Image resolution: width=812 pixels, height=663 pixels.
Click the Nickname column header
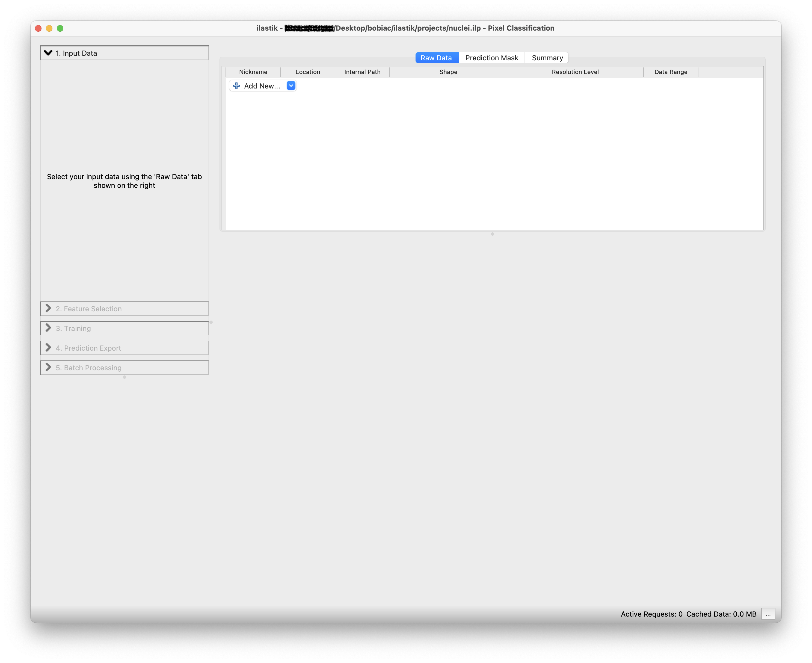pos(253,72)
